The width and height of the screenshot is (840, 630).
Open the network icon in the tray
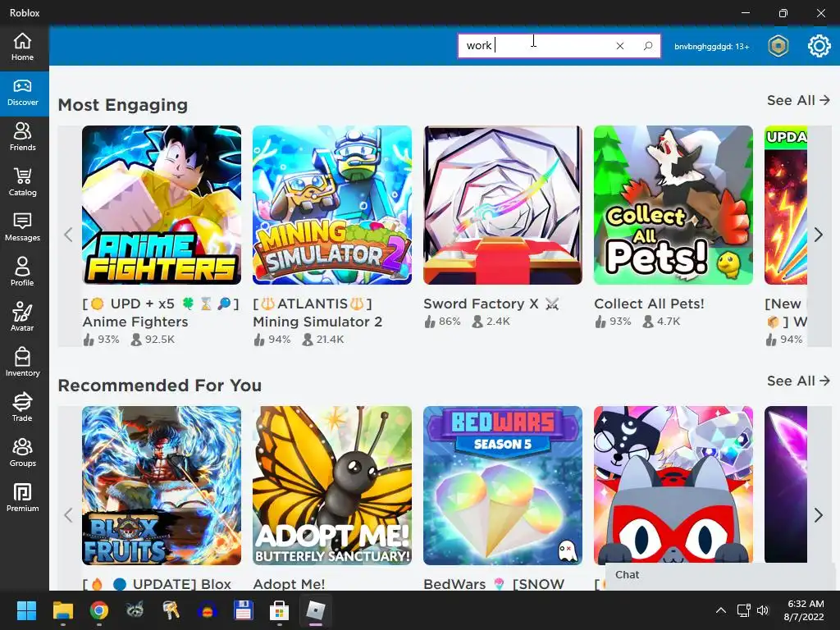743,610
